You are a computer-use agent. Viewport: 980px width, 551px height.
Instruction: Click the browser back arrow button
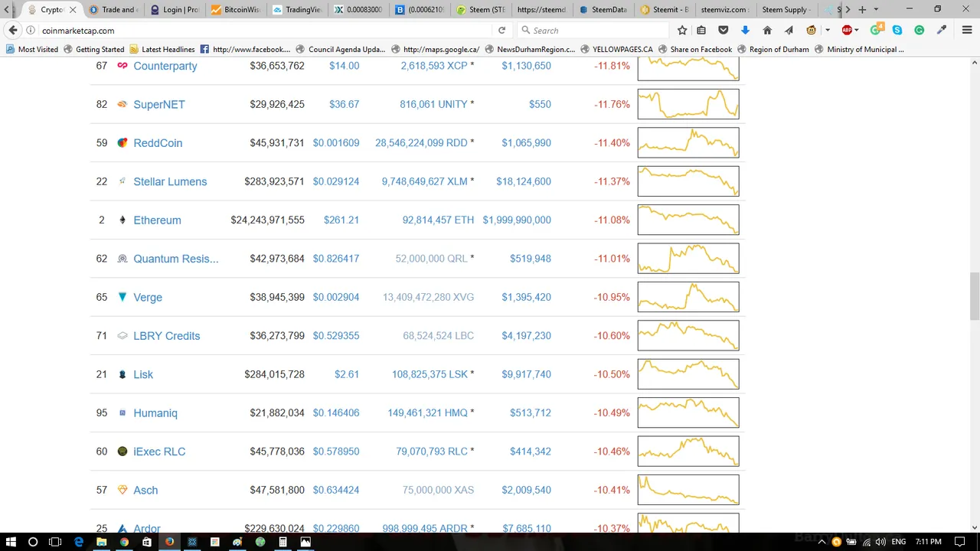click(13, 31)
